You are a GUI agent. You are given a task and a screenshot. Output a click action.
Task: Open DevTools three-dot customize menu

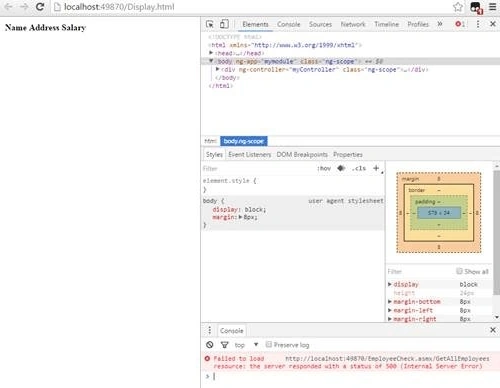tap(478, 24)
